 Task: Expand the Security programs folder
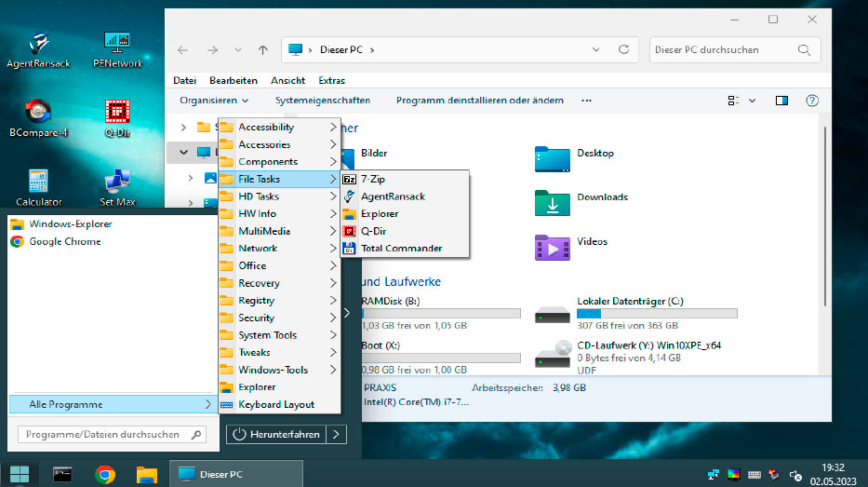click(279, 318)
